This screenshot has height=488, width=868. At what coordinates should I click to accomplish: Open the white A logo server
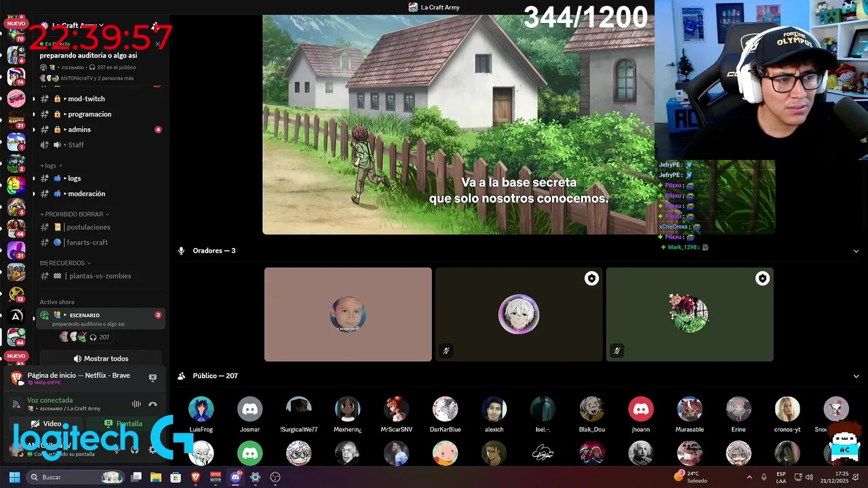click(16, 315)
